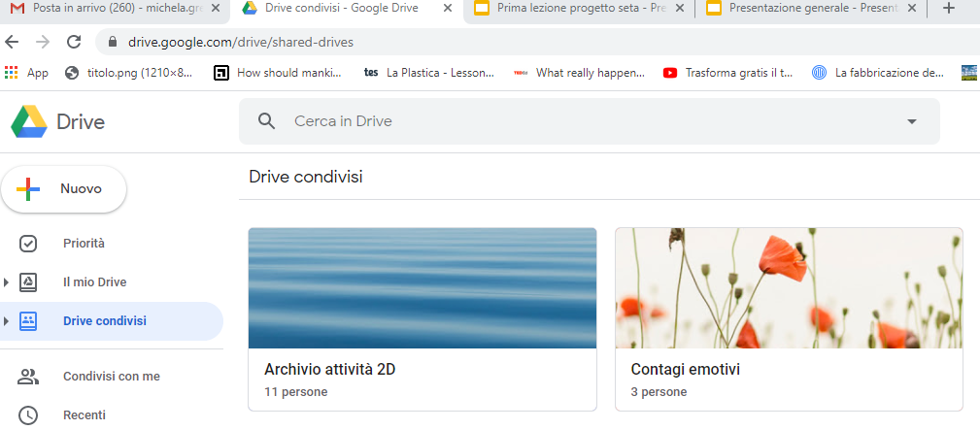Reload the page
The width and height of the screenshot is (980, 430).
click(x=74, y=42)
